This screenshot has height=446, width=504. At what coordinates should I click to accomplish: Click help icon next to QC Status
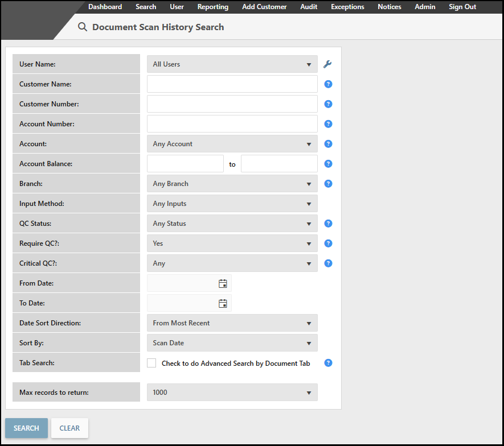point(328,224)
